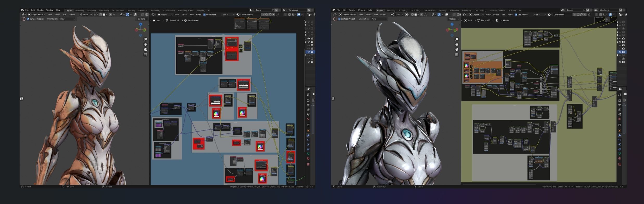Image resolution: width=644 pixels, height=204 pixels.
Task: Click zoom magnifier icon in right window viewport
Action: pos(457,39)
